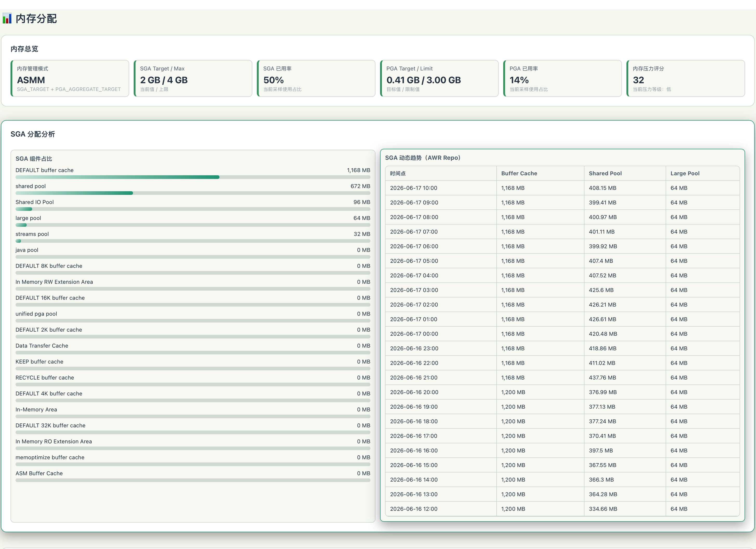Click the java pool component label

pos(27,250)
